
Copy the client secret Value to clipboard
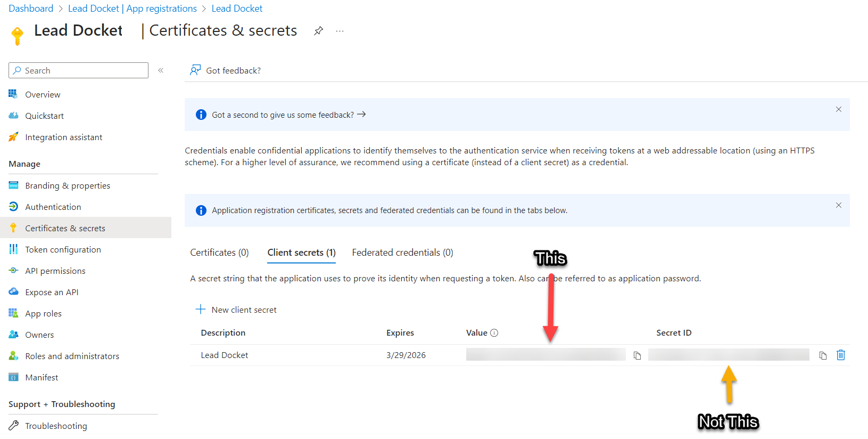pos(637,355)
